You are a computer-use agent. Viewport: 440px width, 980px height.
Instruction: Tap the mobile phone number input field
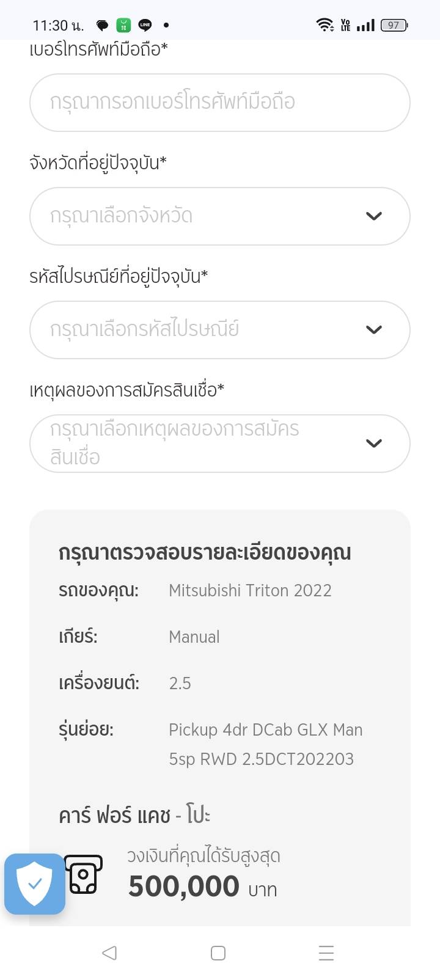pos(219,102)
